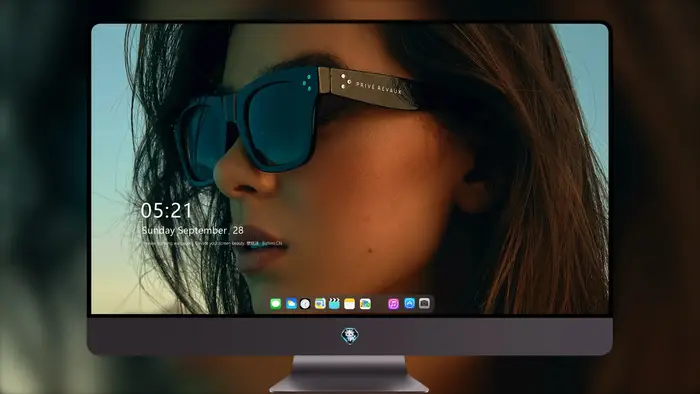
Task: Open the Messages app in the dock
Action: coord(275,304)
